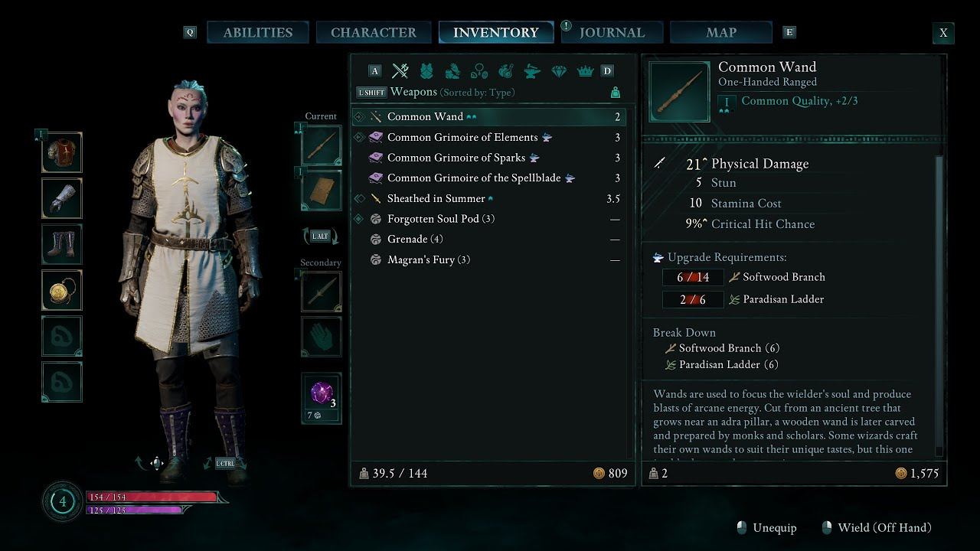The image size is (980, 551).
Task: Switch to the Abilities tab
Action: tap(257, 32)
